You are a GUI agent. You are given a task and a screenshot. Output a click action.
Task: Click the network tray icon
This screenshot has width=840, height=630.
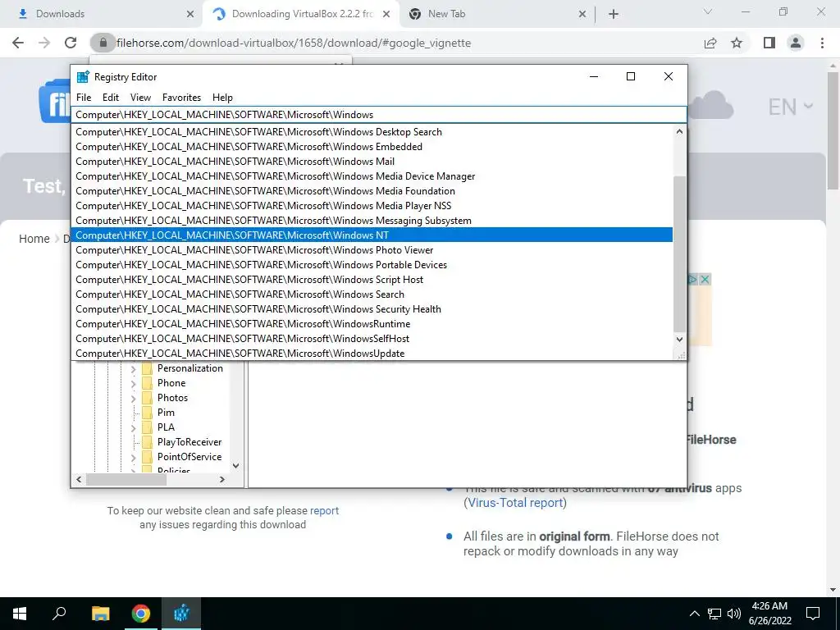[x=714, y=614]
